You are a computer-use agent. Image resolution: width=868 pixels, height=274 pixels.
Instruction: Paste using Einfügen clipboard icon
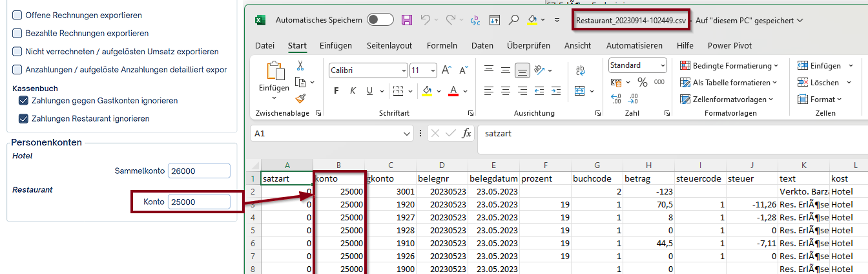[274, 71]
